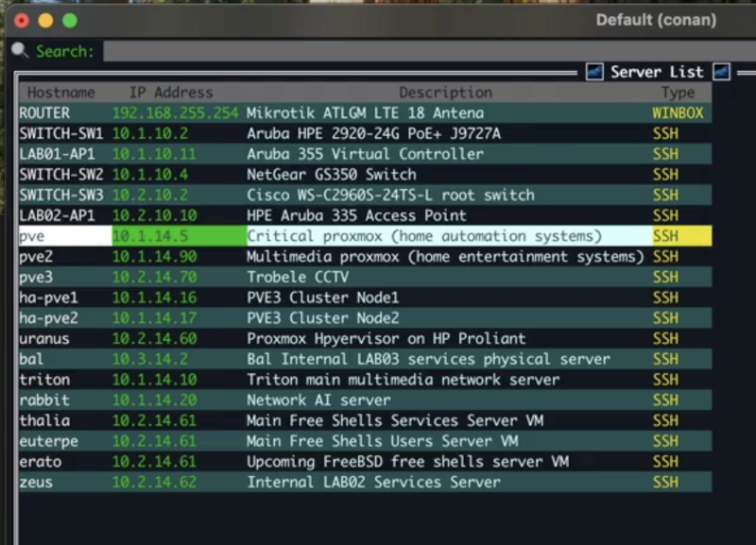
Task: Click IP address 10.1.14.90
Action: (155, 257)
